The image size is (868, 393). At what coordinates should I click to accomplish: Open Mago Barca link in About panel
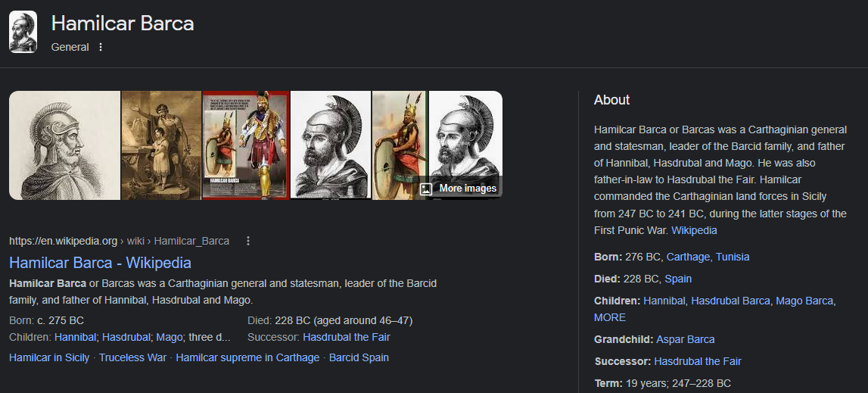click(x=804, y=301)
